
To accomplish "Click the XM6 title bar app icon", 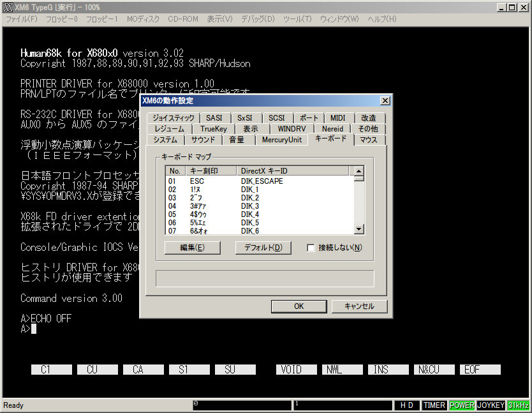I will tap(8, 7).
